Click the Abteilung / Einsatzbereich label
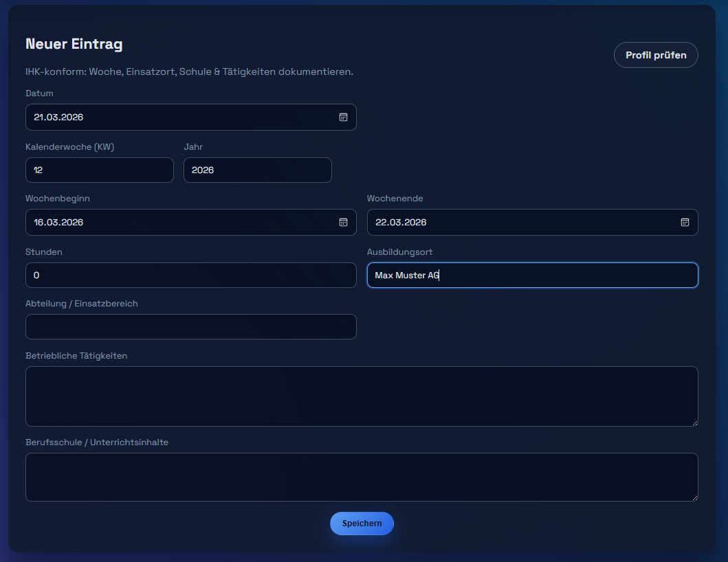728x562 pixels. 82,304
